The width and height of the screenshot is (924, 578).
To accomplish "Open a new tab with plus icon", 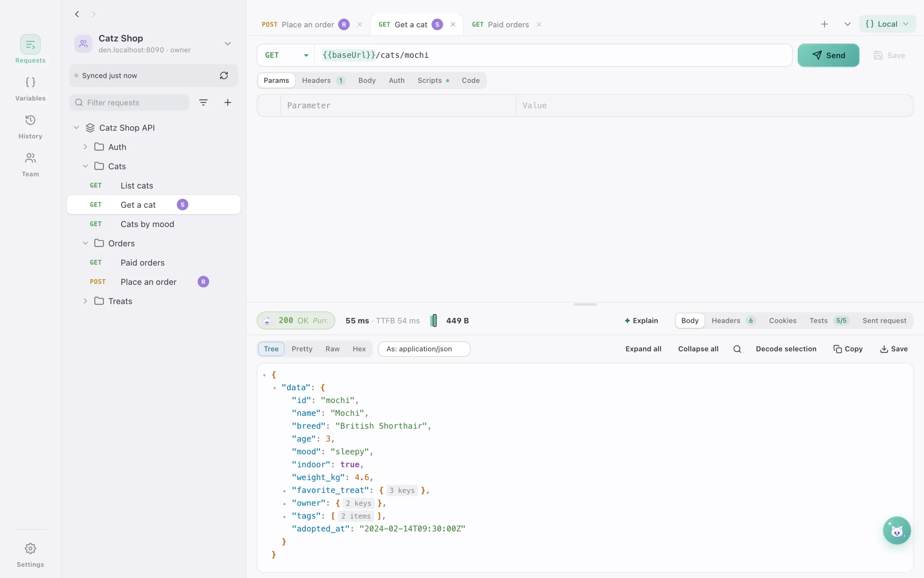I will 824,24.
